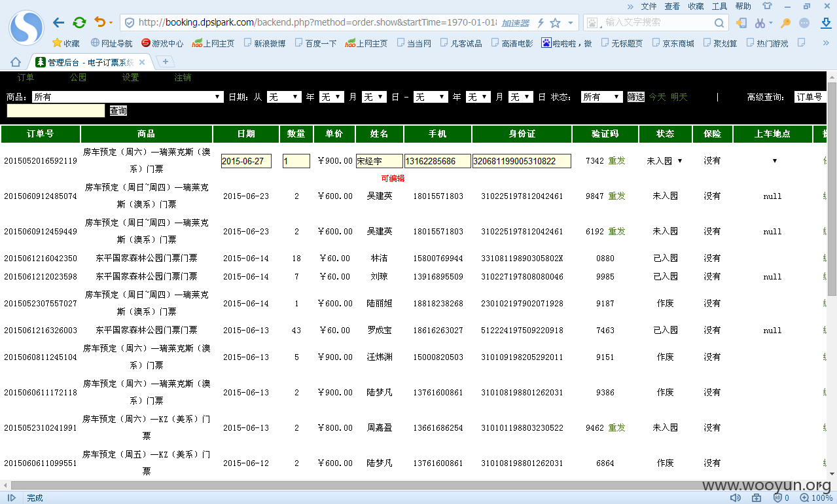Click the grey round chat bubble icon
This screenshot has width=837, height=504.
(805, 23)
